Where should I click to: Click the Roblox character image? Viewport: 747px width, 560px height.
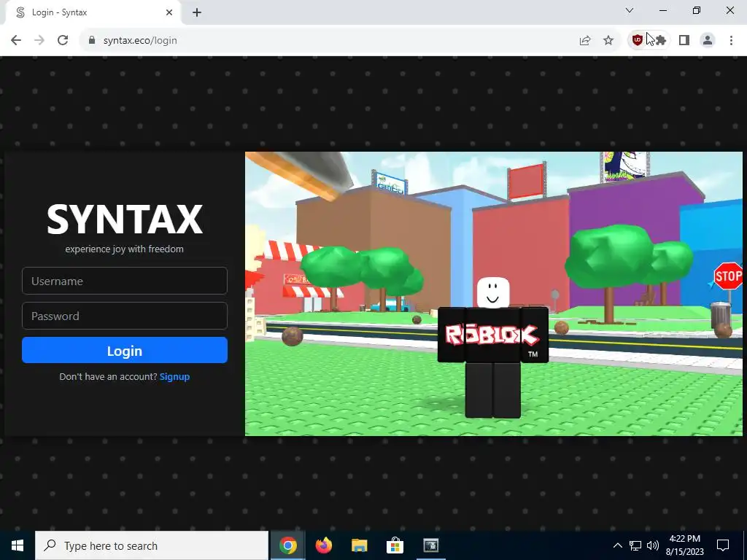pyautogui.click(x=493, y=348)
